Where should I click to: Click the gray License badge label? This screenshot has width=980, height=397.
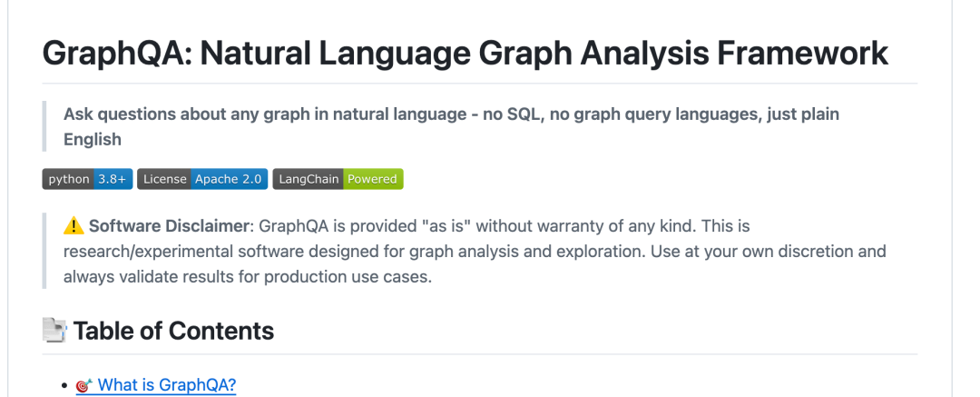point(164,179)
